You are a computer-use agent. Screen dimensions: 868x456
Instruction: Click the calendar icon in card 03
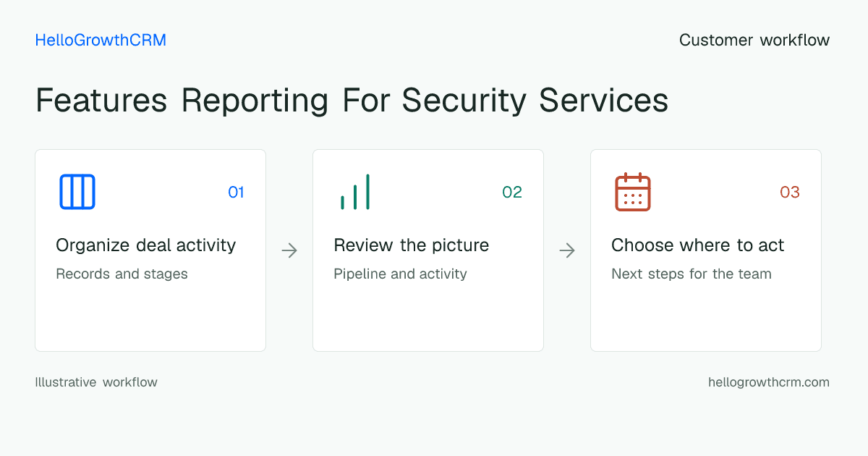coord(633,192)
